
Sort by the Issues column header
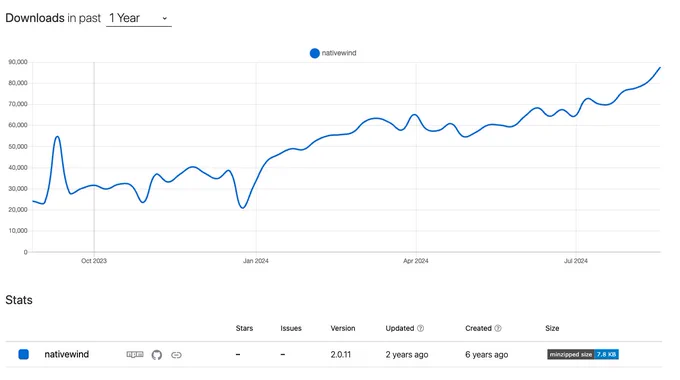point(291,328)
